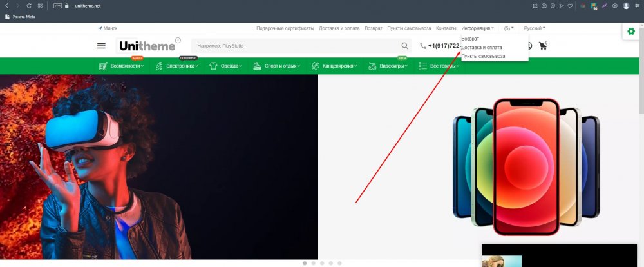Image resolution: width=644 pixels, height=267 pixels.
Task: Click the magnifier search icon
Action: (404, 46)
